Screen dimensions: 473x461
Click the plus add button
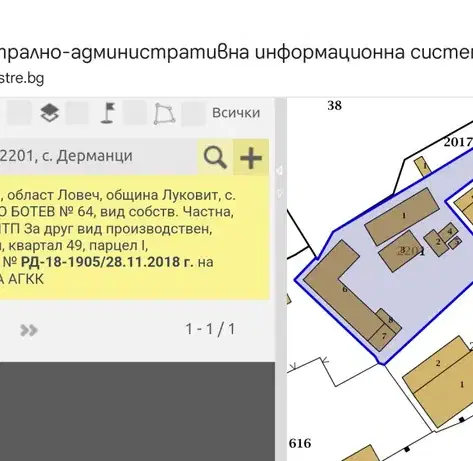pyautogui.click(x=251, y=157)
